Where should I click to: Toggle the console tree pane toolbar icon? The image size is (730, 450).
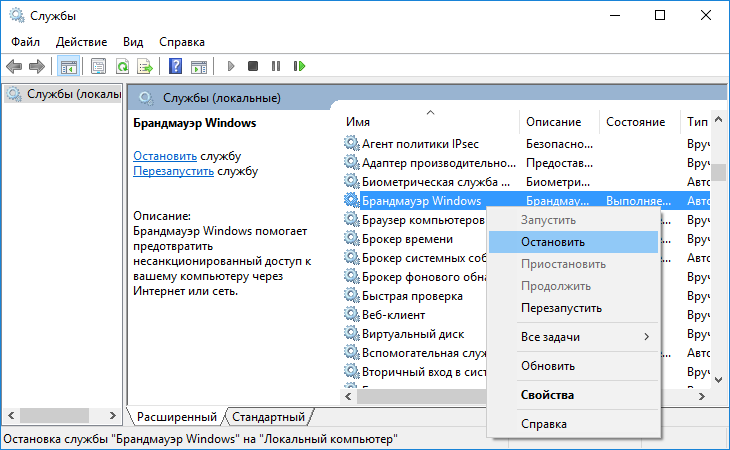point(68,67)
